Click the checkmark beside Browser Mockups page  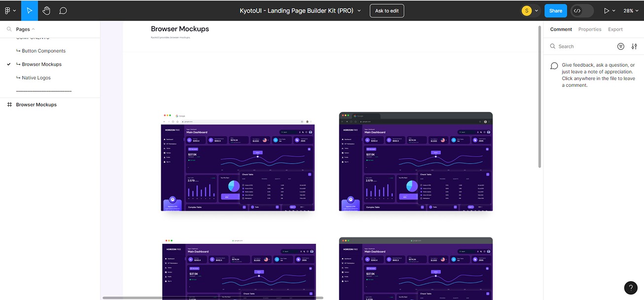click(8, 64)
